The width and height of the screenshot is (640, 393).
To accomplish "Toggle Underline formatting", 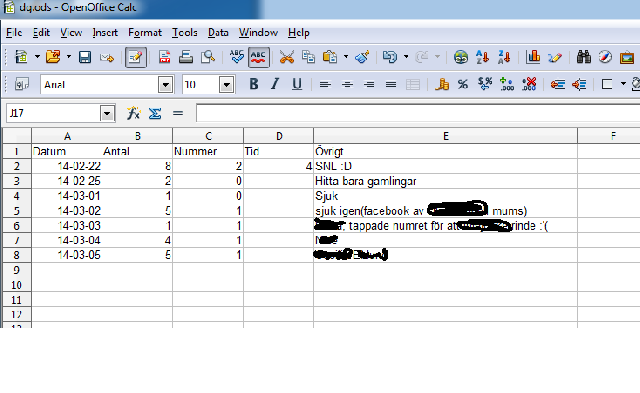I will (297, 84).
